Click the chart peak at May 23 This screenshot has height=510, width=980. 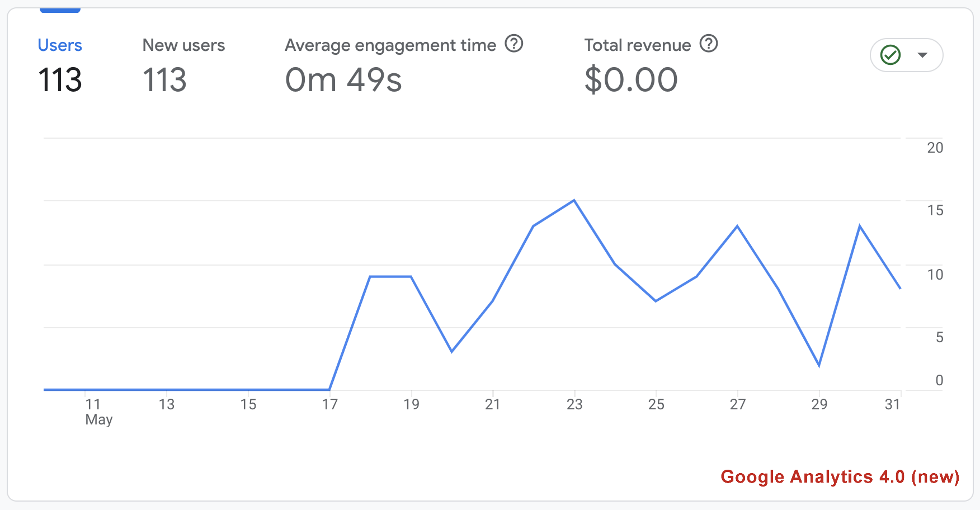click(x=574, y=201)
